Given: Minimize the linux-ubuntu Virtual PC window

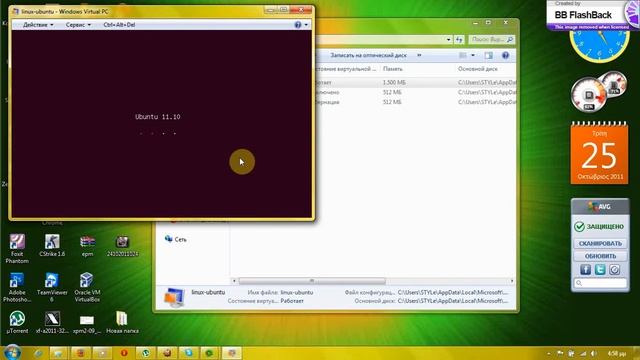Looking at the screenshot, I should click(x=270, y=10).
